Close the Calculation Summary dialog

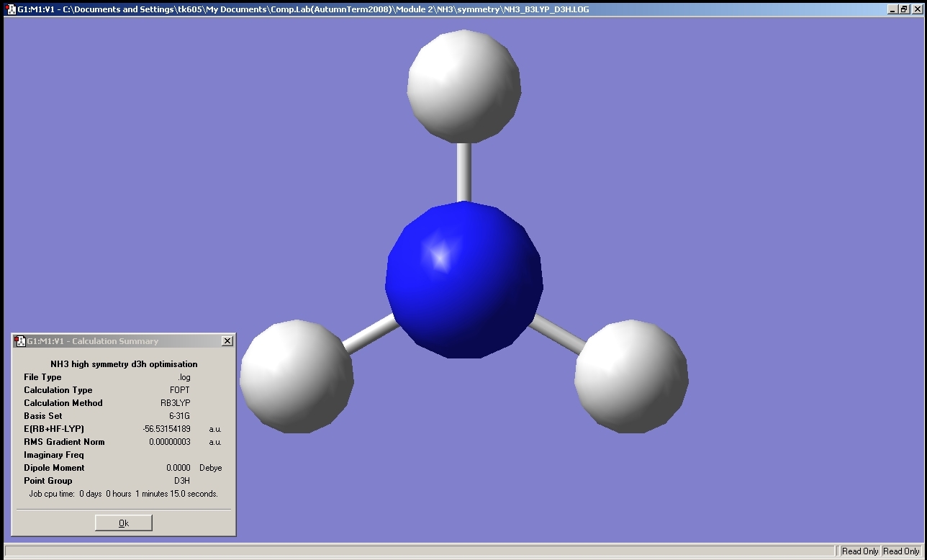click(227, 341)
